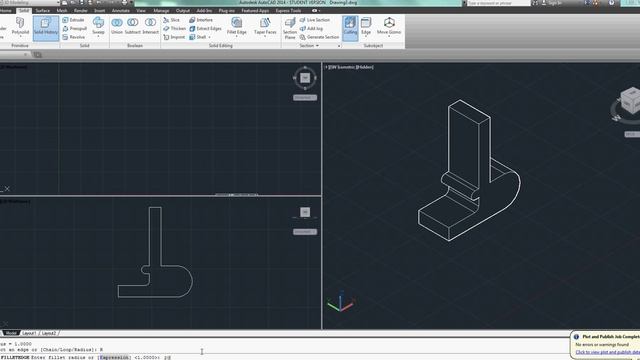Click the SW Isometric viewport label
The width and height of the screenshot is (640, 360).
pos(350,67)
